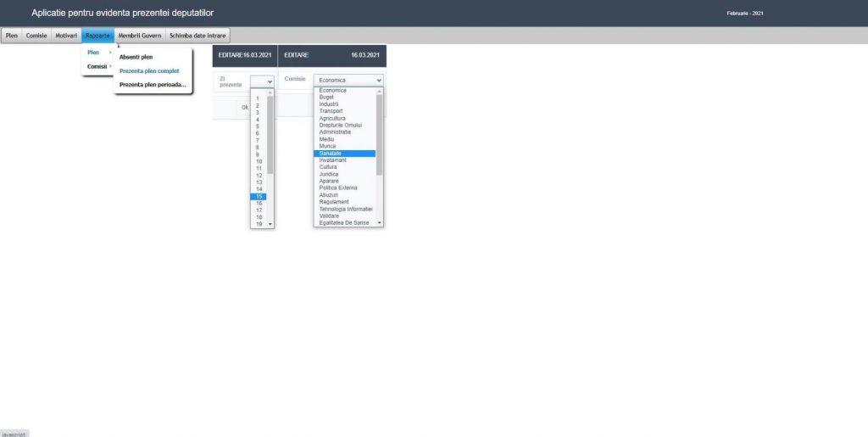Image resolution: width=868 pixels, height=437 pixels.
Task: Select Drepturile Omului commission
Action: point(345,126)
